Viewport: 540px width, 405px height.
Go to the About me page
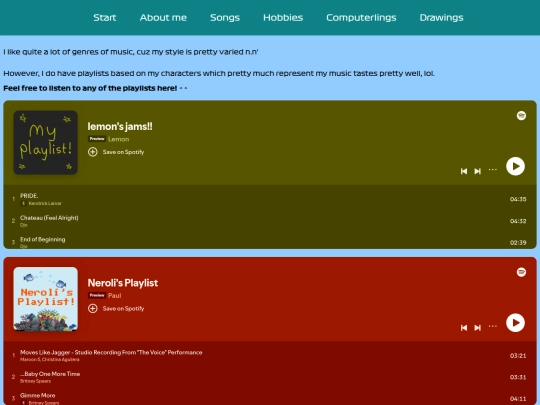point(163,18)
